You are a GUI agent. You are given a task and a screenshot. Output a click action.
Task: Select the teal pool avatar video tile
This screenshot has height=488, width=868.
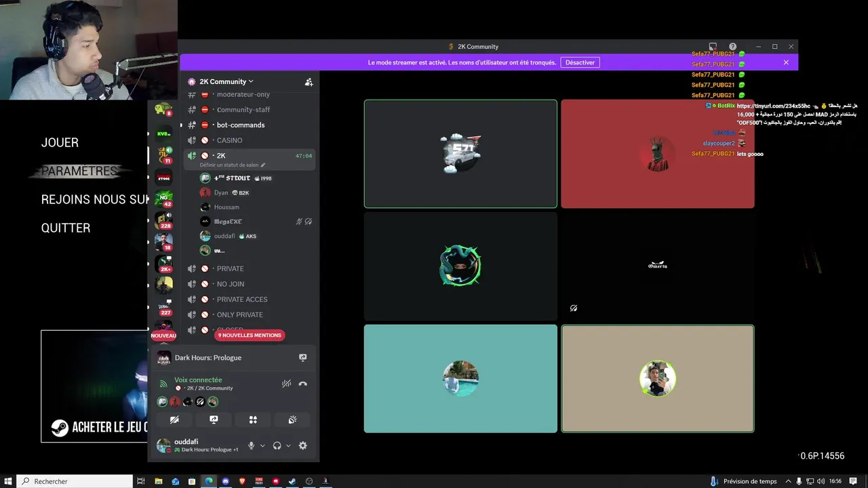click(x=460, y=378)
